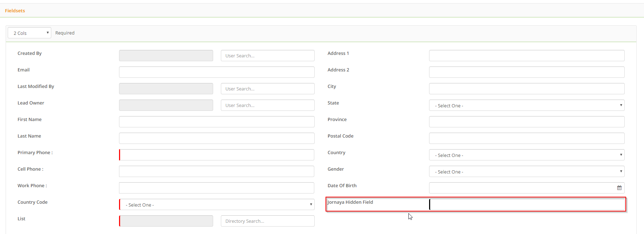Click the Cell Phone input field
Screen dimensions: 644x234
click(217, 171)
